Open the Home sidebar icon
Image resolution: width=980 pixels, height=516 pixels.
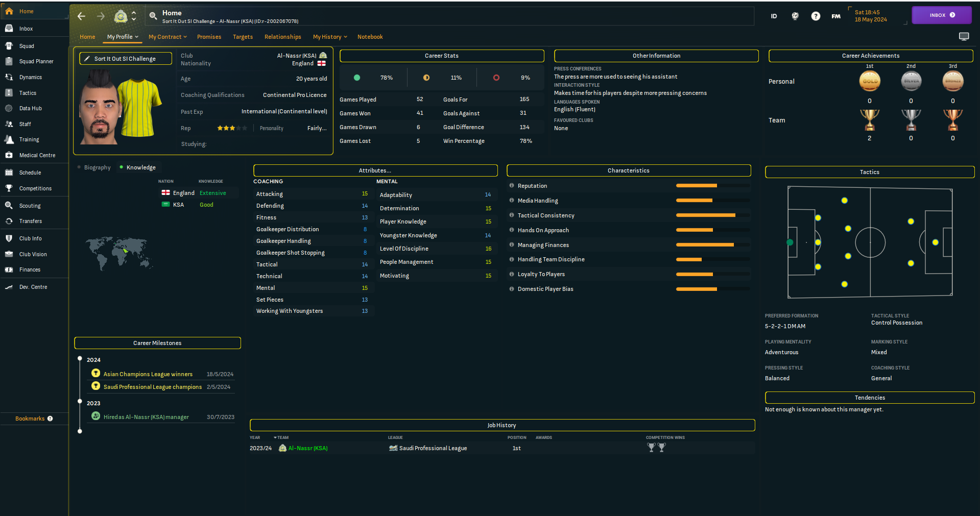(9, 11)
